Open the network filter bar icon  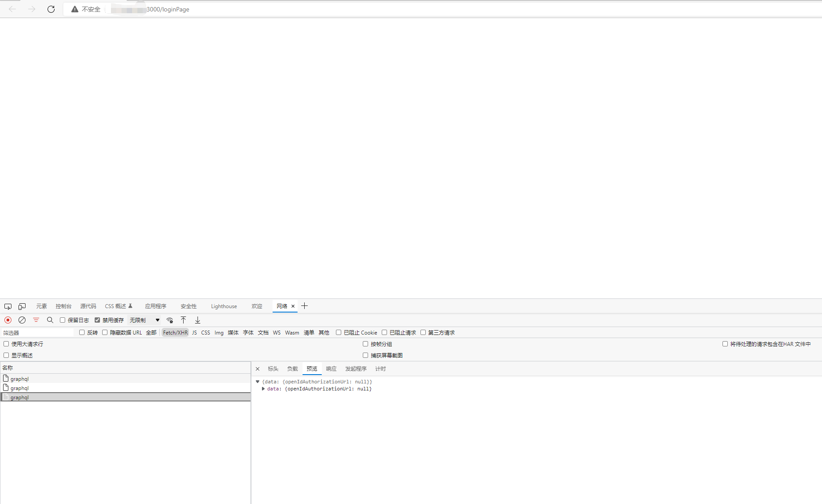pyautogui.click(x=36, y=320)
